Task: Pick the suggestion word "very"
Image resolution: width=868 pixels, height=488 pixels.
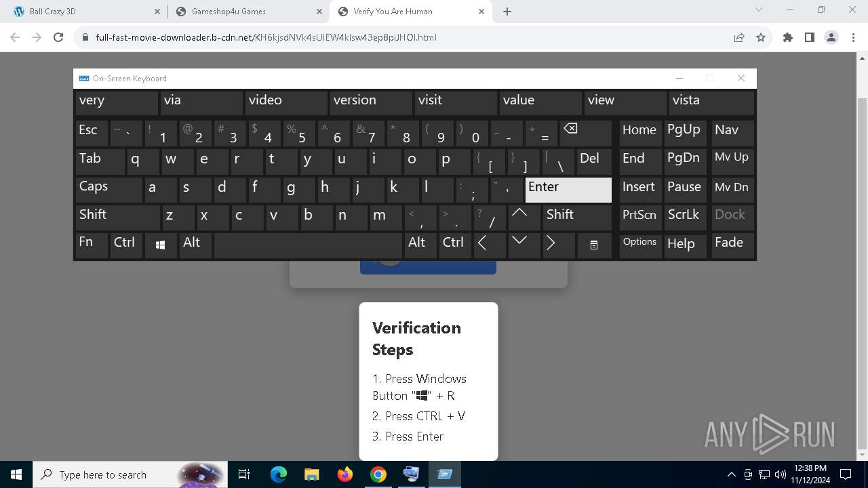Action: tap(117, 103)
